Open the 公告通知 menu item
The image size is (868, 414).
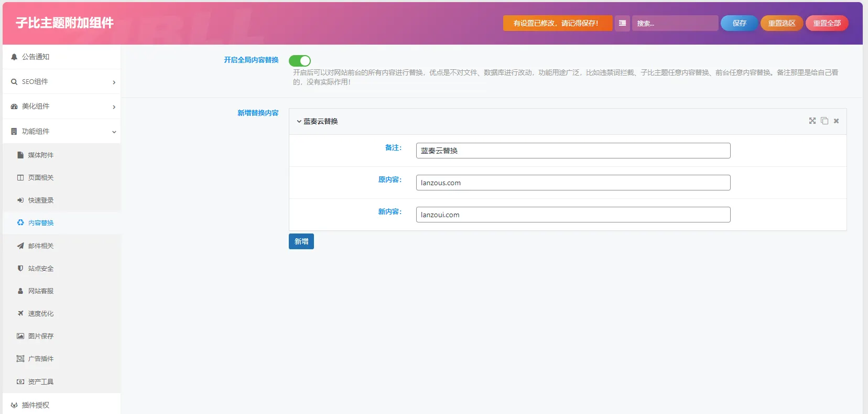pos(62,57)
